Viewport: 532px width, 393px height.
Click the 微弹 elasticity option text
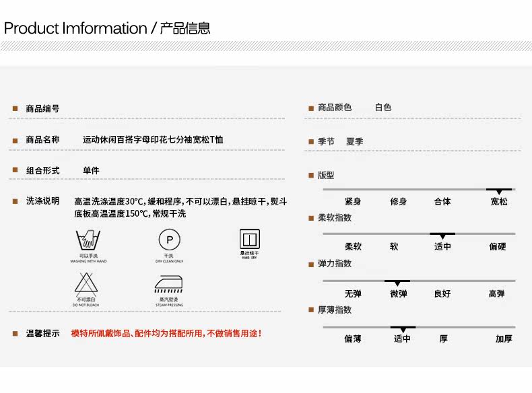(398, 293)
